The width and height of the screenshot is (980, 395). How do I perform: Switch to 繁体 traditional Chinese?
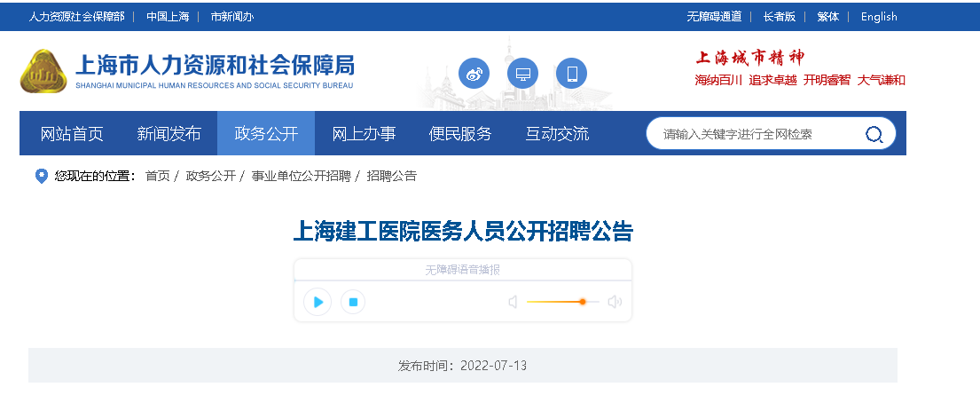(828, 17)
